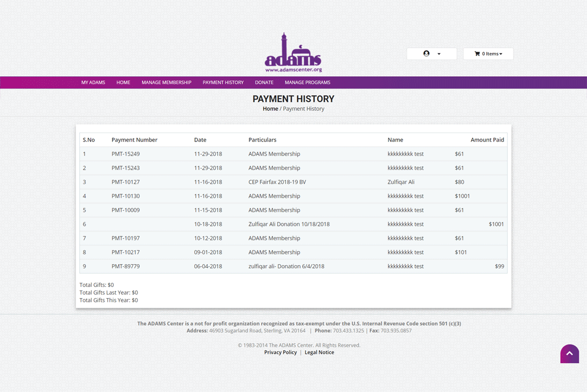Select payment number PMT-10009
587x392 pixels.
126,210
